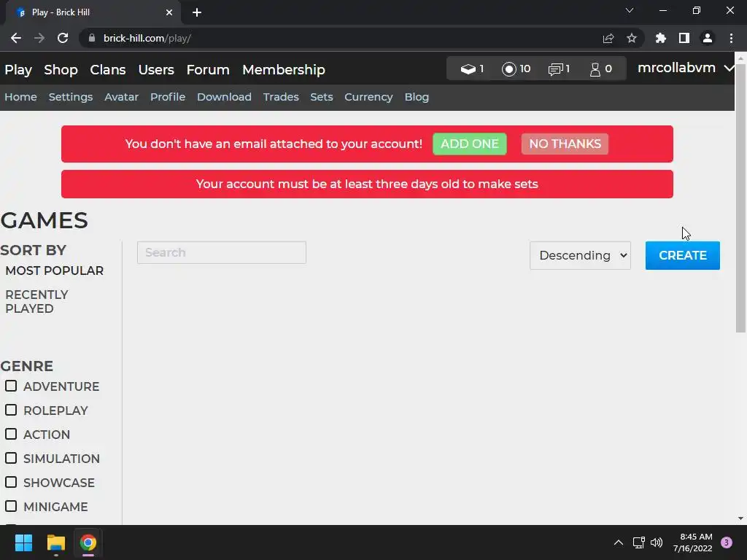View site info via the padlock icon
Viewport: 747px width, 560px height.
pos(92,38)
